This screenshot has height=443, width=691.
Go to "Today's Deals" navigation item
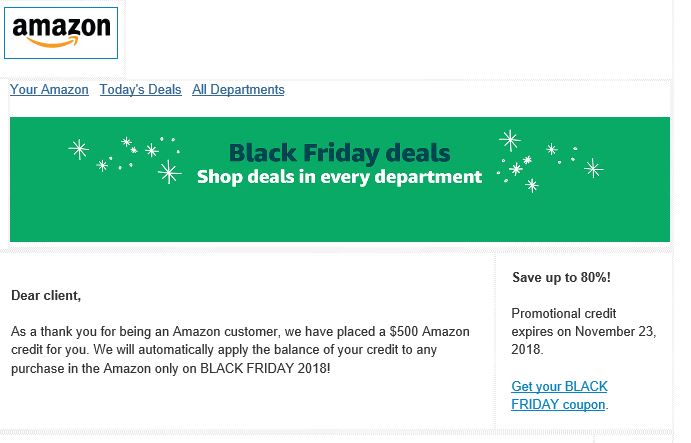[x=140, y=90]
